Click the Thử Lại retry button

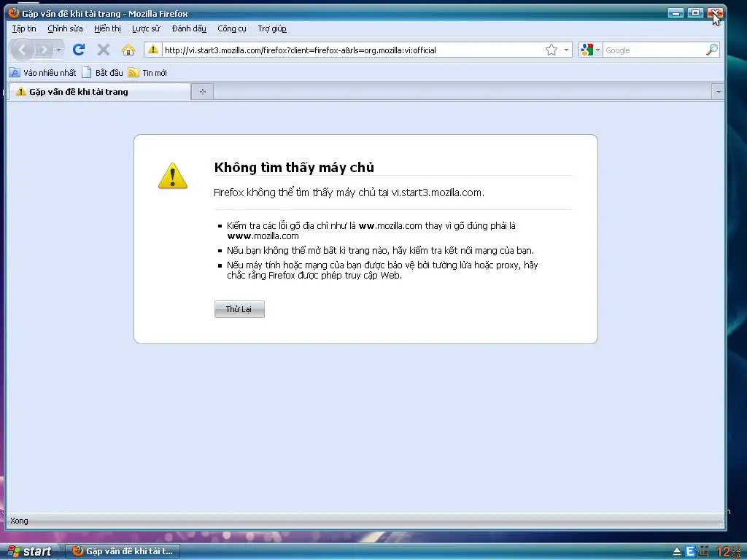(x=239, y=309)
